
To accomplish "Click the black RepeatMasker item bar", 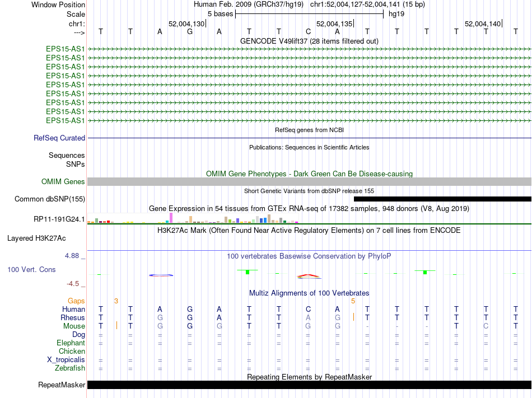I will coord(309,385).
